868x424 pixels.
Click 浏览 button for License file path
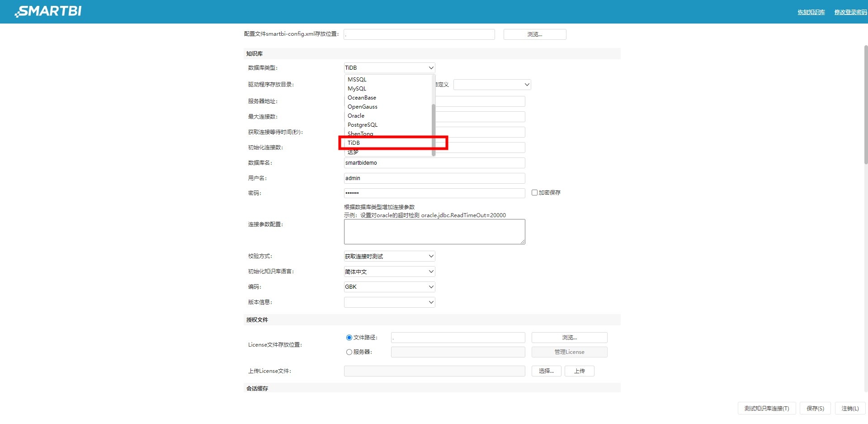[569, 338]
